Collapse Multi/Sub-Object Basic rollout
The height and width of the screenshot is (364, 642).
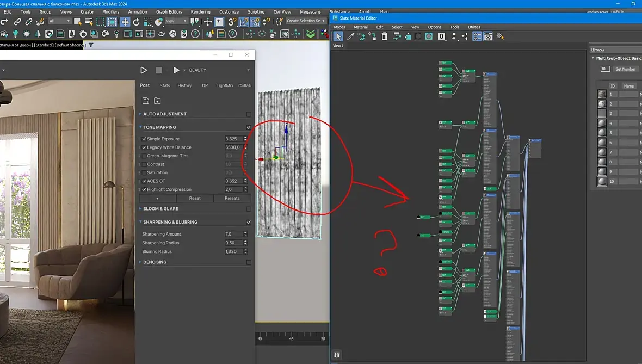coord(593,58)
